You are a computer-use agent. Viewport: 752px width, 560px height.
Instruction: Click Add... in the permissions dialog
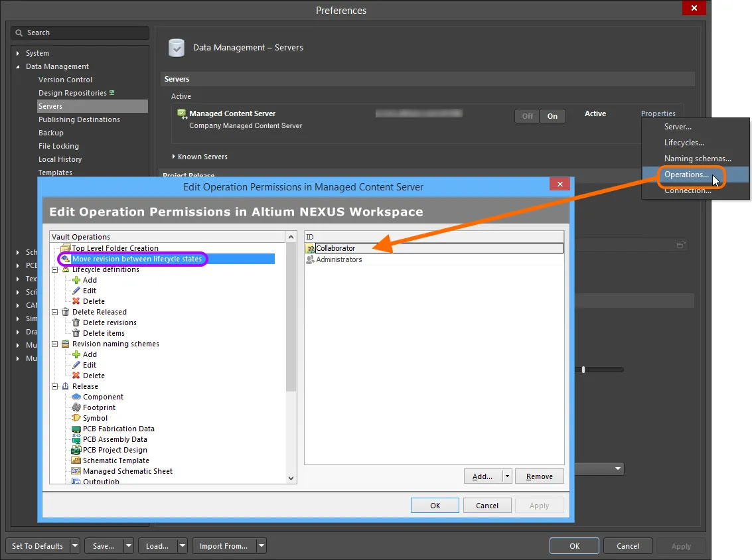click(x=483, y=476)
